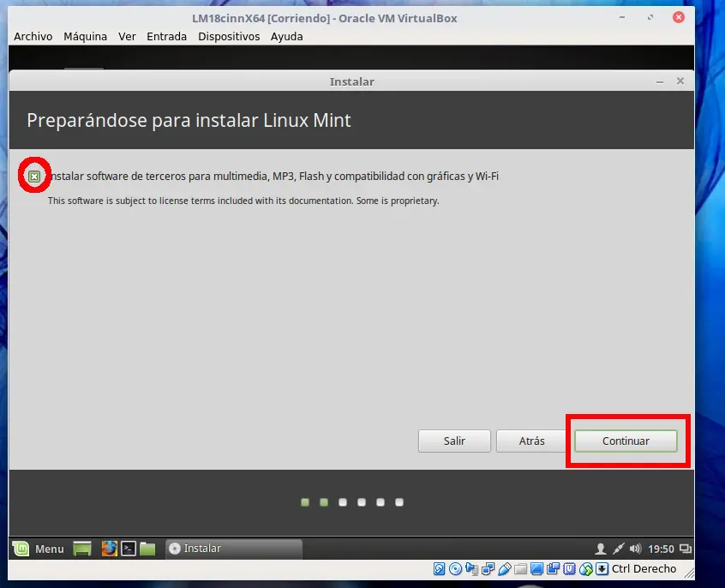Click the VirtualBox display status icon

536,569
